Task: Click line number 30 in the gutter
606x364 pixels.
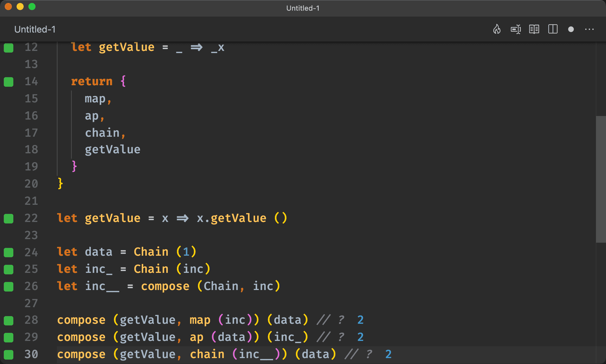Action: [31, 354]
